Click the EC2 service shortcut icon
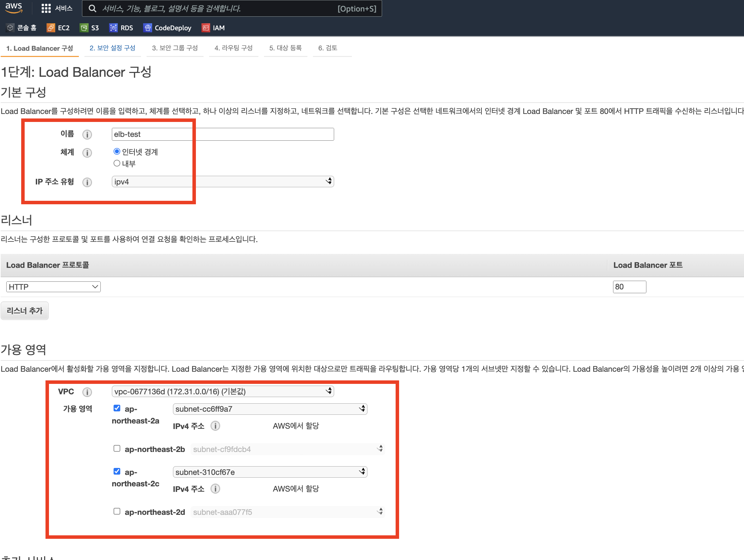 [x=51, y=28]
